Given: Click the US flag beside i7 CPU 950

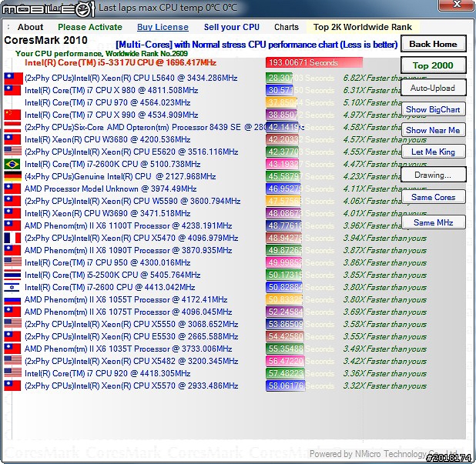Looking at the screenshot, I should click(x=12, y=262).
